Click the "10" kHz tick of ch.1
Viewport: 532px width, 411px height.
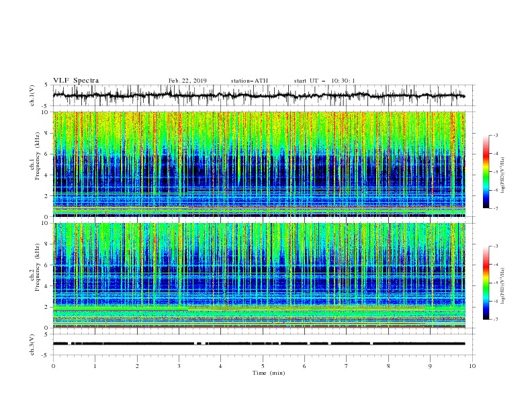(45, 112)
